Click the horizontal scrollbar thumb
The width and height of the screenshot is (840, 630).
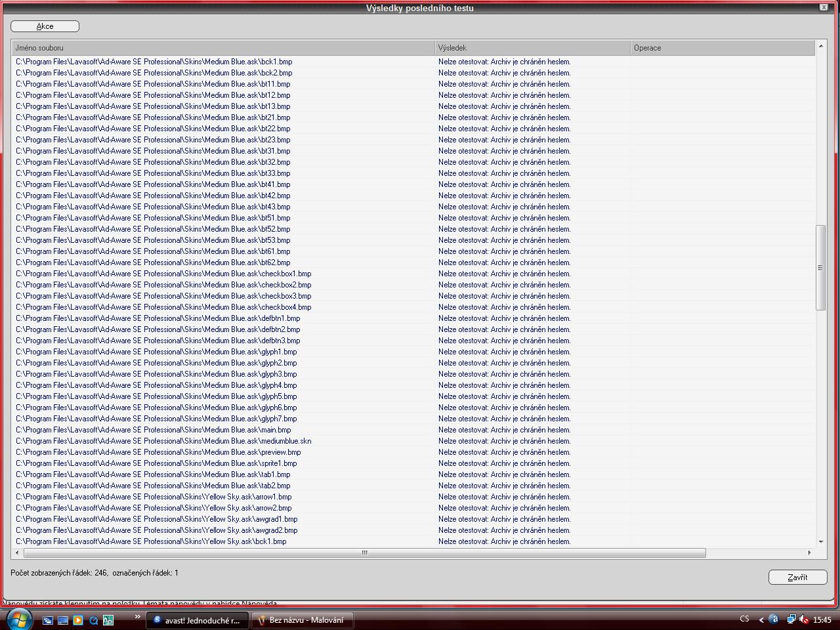(x=364, y=553)
